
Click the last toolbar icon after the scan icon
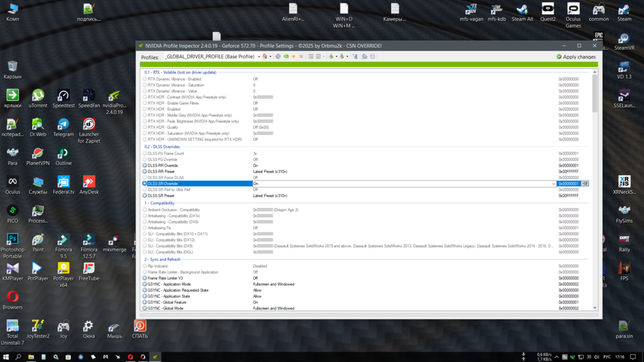[372, 57]
